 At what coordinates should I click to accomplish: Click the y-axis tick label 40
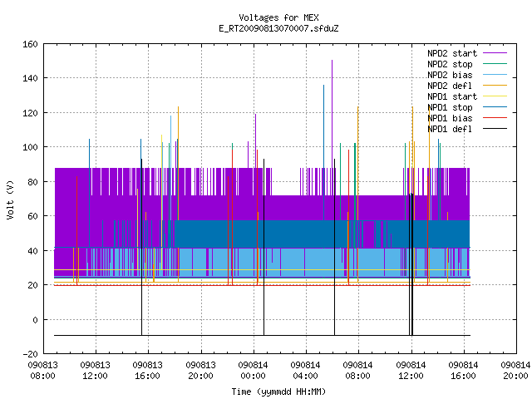(x=32, y=251)
